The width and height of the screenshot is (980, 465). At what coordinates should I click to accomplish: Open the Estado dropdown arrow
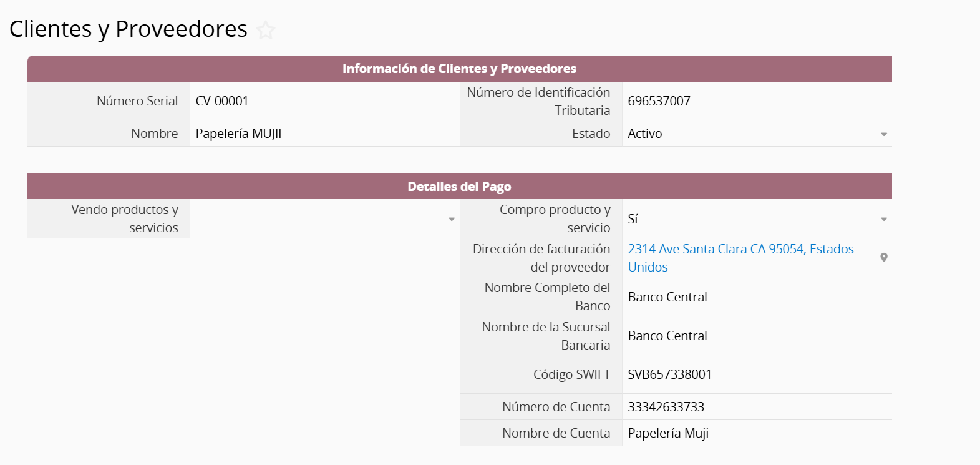(x=883, y=134)
